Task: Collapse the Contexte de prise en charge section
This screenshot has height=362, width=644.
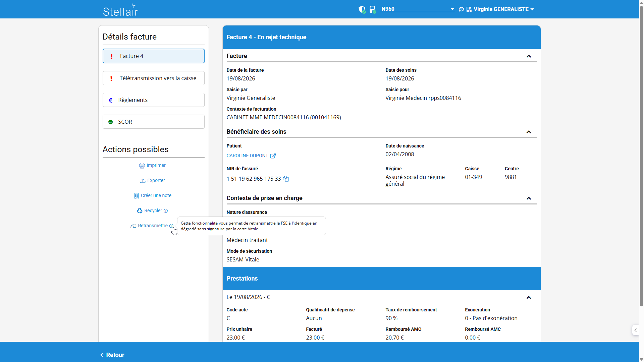Action: click(x=529, y=198)
